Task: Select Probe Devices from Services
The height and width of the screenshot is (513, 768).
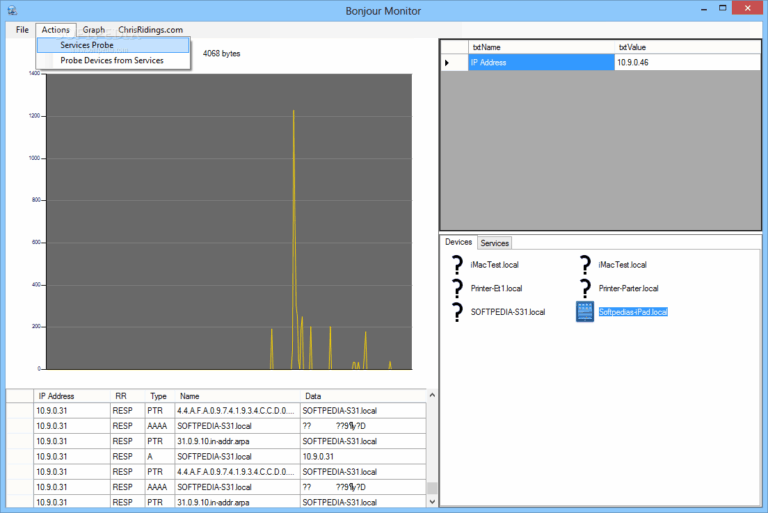Action: point(111,60)
